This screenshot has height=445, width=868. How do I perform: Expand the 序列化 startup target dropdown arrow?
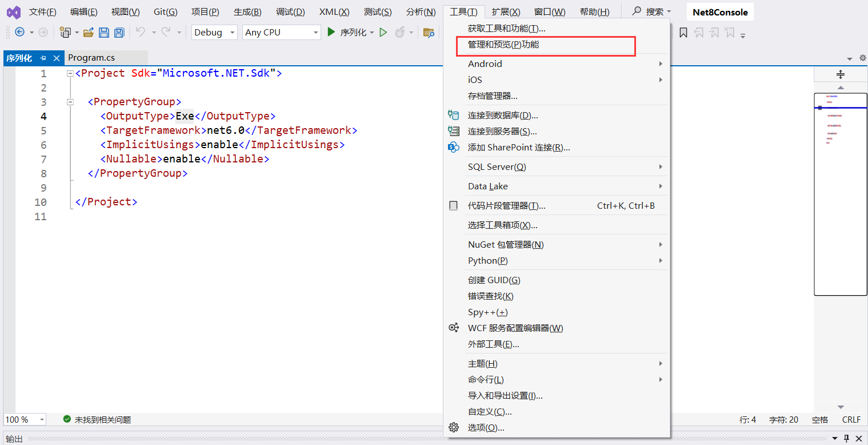[x=371, y=33]
